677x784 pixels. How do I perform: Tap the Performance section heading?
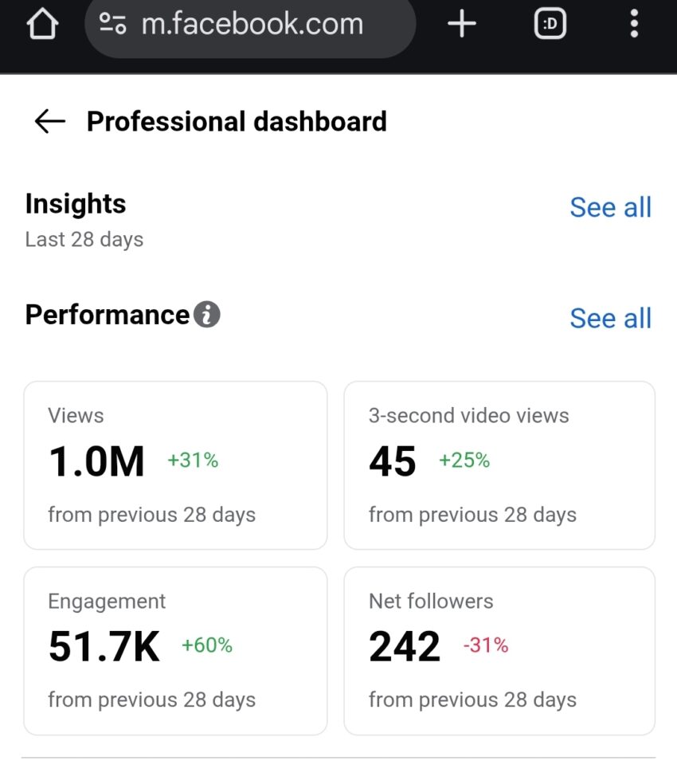pos(108,315)
